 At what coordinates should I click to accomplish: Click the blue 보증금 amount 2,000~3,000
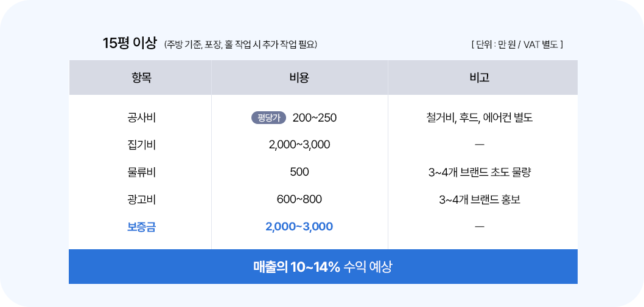tap(299, 227)
